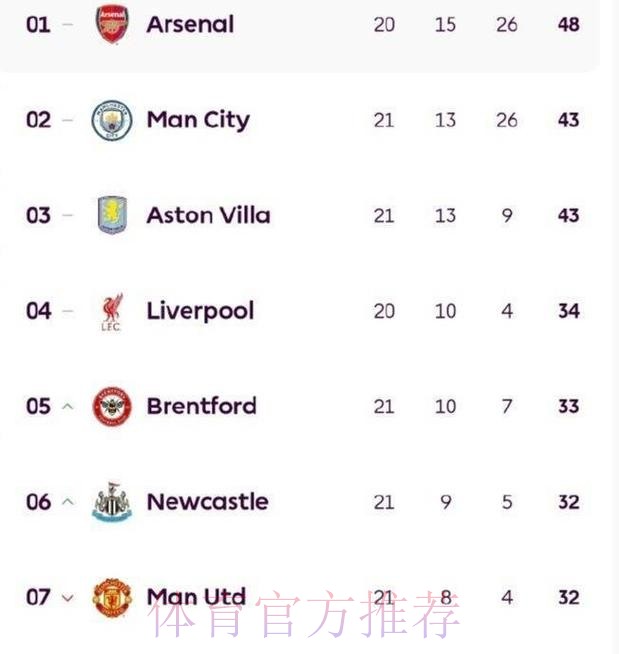Click the Liverpool LFC crest
This screenshot has width=619, height=654.
111,311
